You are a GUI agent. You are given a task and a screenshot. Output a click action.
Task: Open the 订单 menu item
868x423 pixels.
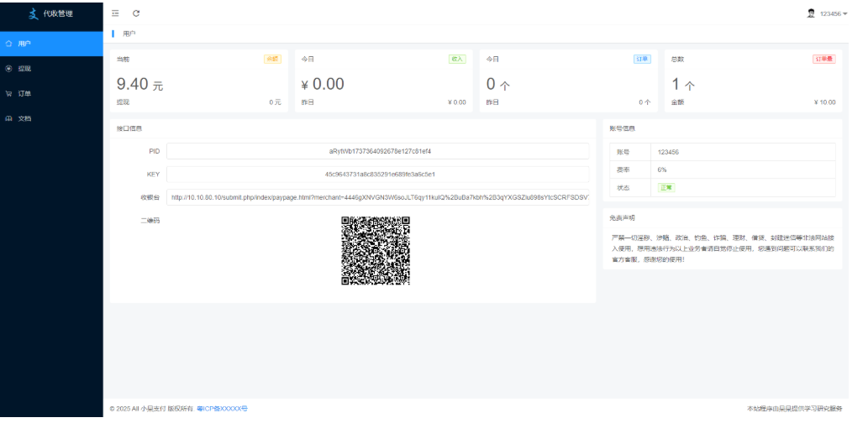tap(25, 93)
